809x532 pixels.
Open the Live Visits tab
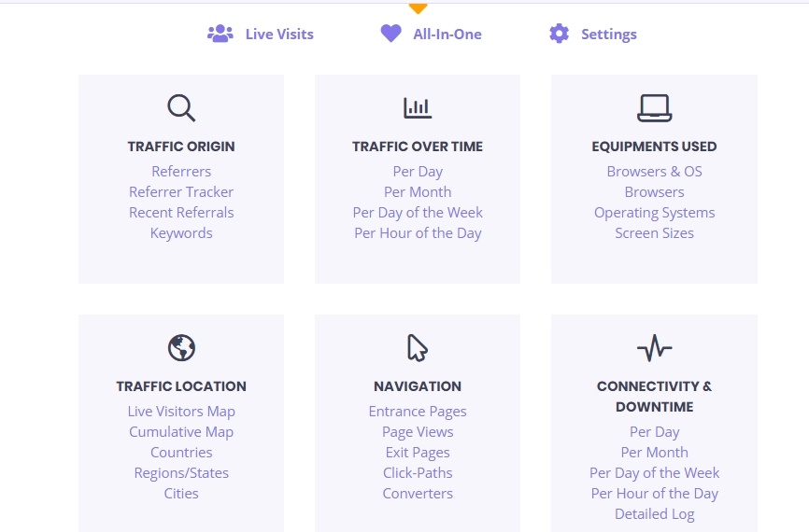[x=279, y=35]
